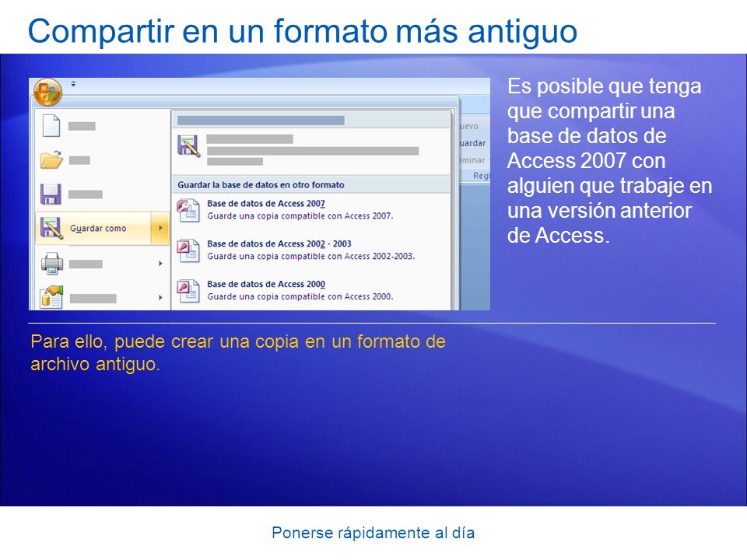Click the open folder icon

click(x=51, y=160)
